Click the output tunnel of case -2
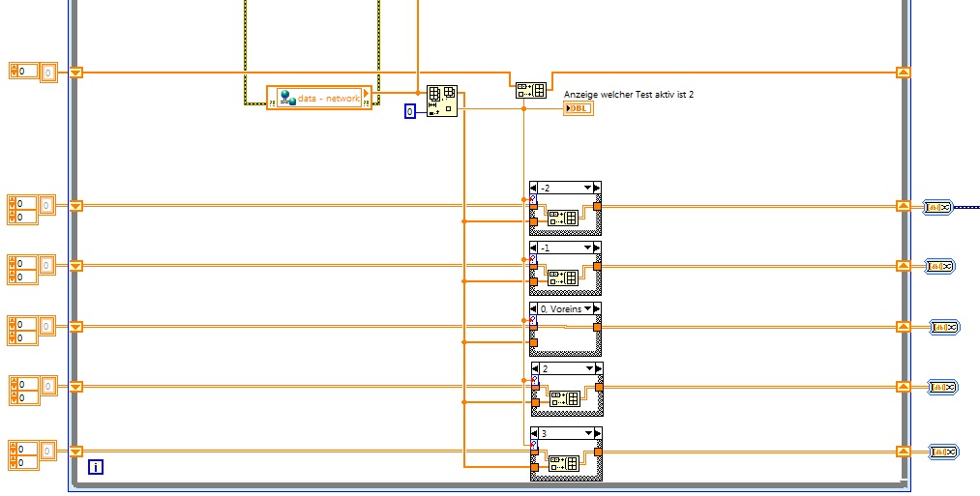The image size is (980, 496). [x=597, y=206]
